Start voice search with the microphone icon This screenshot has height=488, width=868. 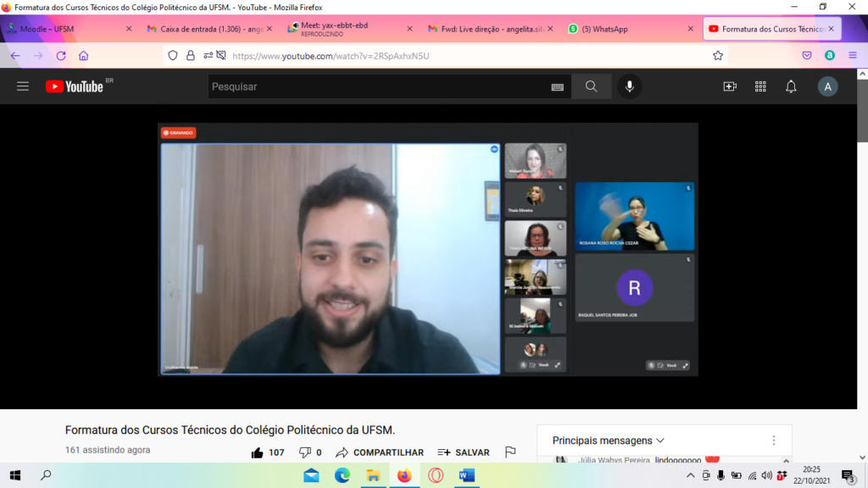pos(629,86)
